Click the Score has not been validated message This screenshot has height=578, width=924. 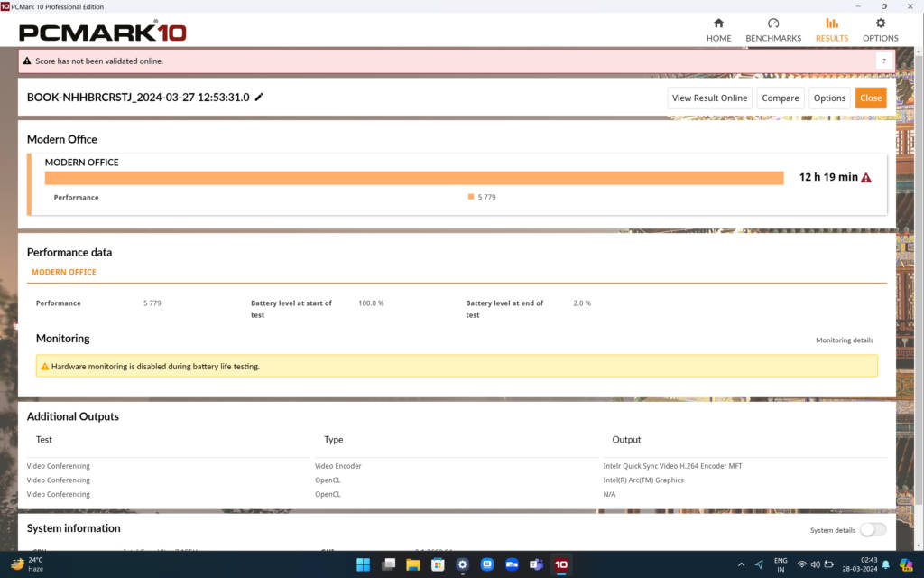[x=99, y=61]
